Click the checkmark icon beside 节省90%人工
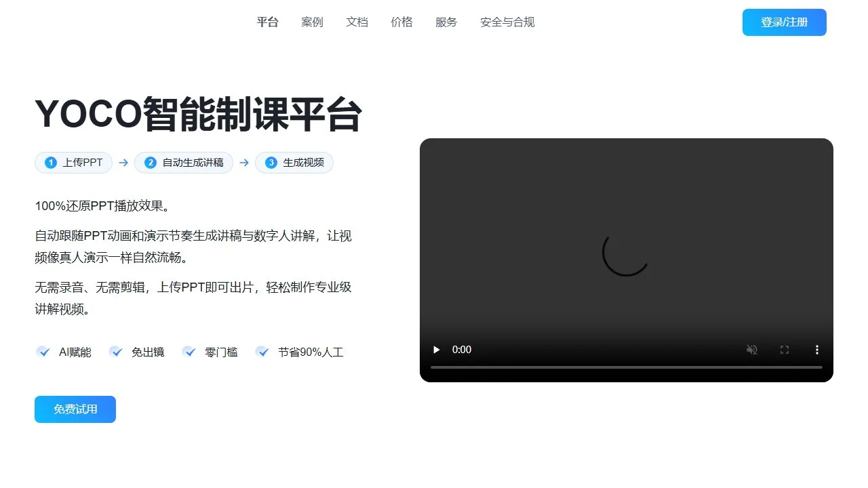 tap(262, 352)
